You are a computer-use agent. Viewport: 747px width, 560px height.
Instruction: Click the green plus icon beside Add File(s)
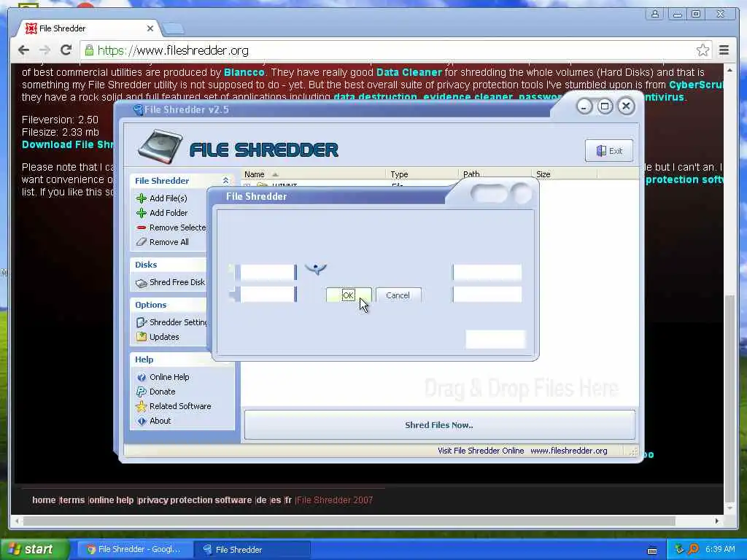click(x=141, y=198)
